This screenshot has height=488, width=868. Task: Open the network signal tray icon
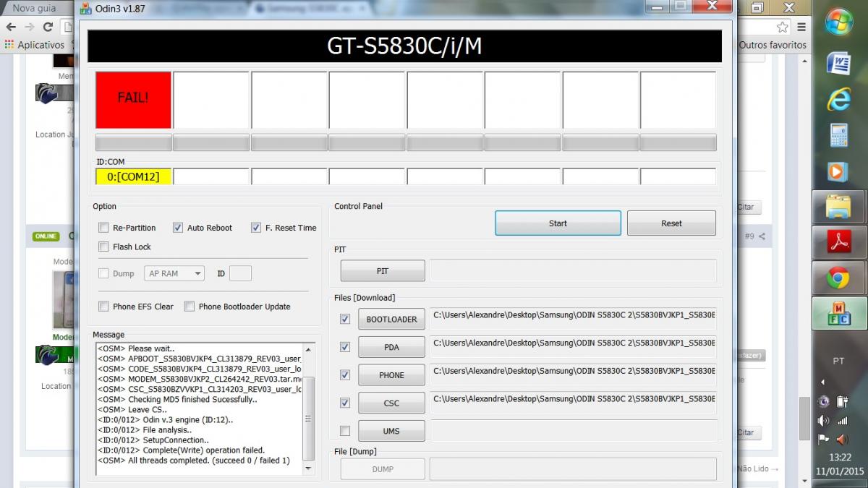(x=842, y=421)
